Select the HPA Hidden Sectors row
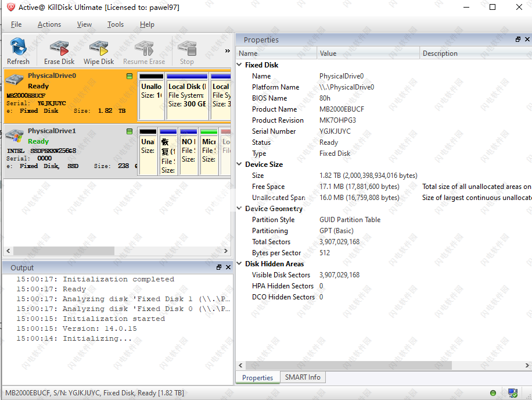Viewport: 532px width, 400px height. click(x=384, y=286)
